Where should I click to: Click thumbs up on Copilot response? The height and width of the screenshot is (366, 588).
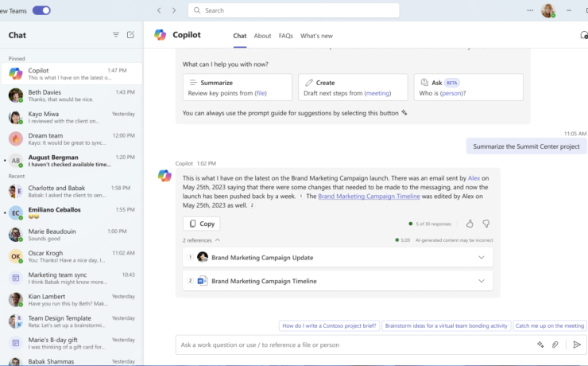(470, 224)
